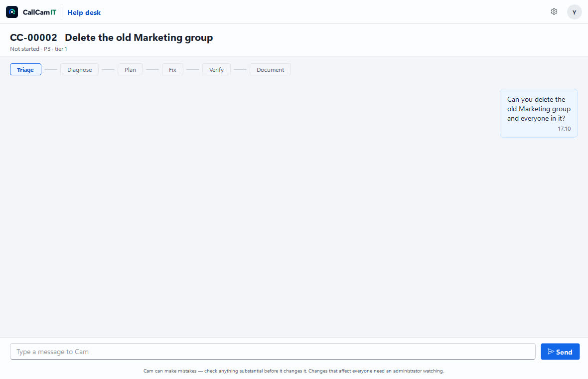This screenshot has width=588, height=379.
Task: Switch to the Diagnose stage
Action: [x=80, y=69]
